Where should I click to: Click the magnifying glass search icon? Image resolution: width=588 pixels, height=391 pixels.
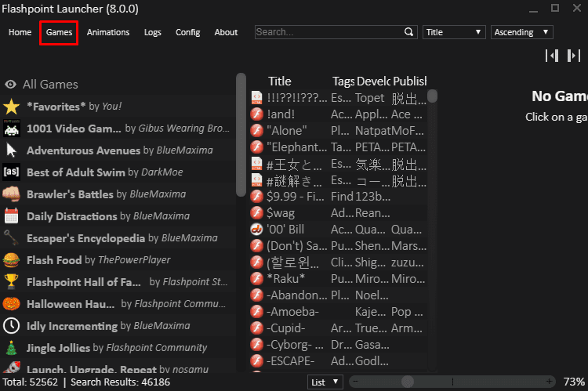tap(408, 32)
